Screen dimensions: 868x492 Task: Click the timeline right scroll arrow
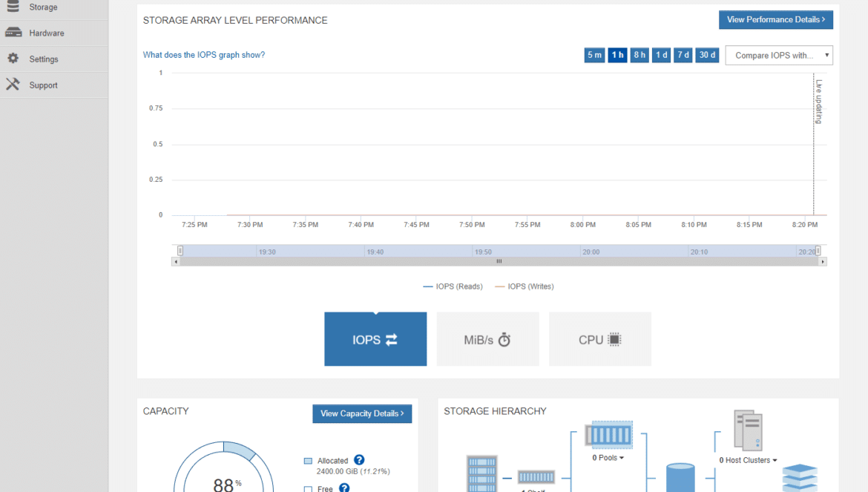[823, 262]
